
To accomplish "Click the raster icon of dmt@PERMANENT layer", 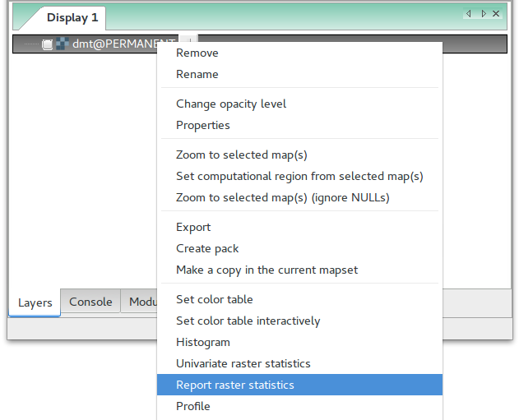I will [63, 44].
